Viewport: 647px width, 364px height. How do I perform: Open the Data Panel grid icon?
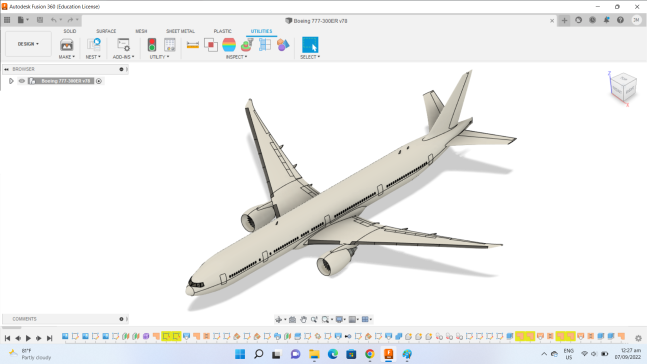7,20
